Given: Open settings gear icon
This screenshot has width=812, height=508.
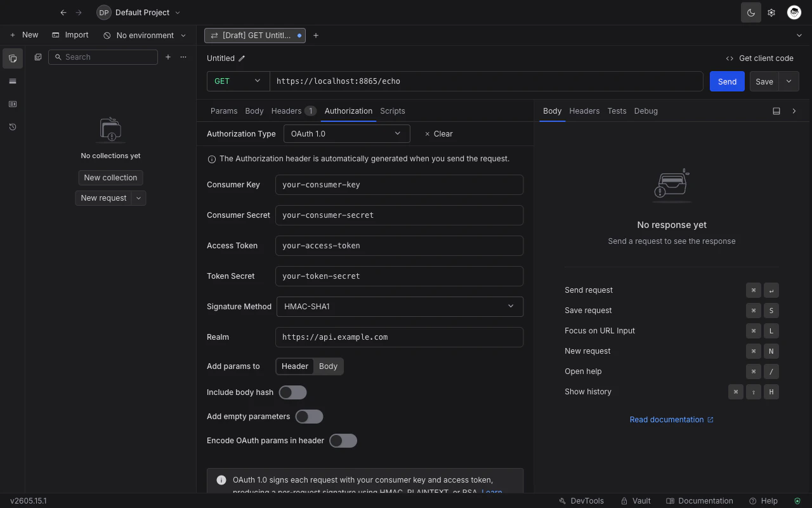Looking at the screenshot, I should (771, 12).
